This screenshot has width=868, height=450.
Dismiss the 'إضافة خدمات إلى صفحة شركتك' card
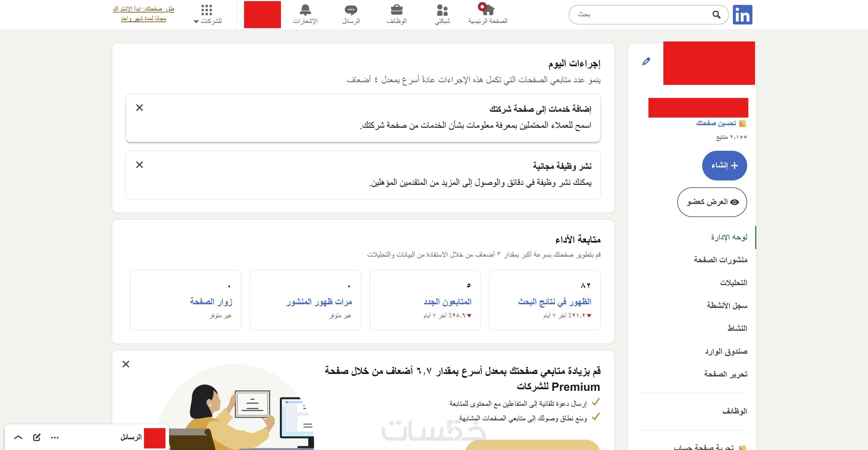pyautogui.click(x=140, y=108)
